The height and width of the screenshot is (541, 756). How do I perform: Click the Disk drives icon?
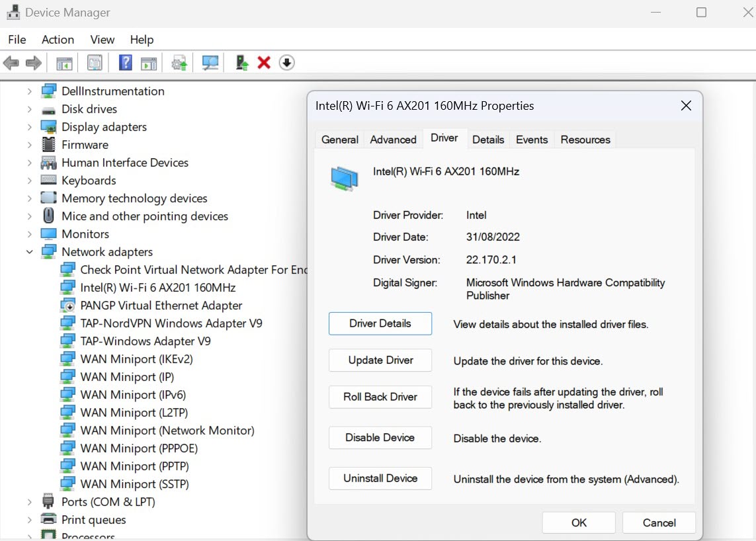point(49,110)
